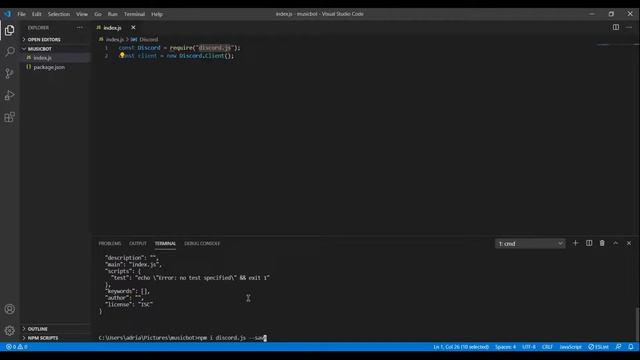Click the terminal panel scrollbar

click(x=637, y=324)
